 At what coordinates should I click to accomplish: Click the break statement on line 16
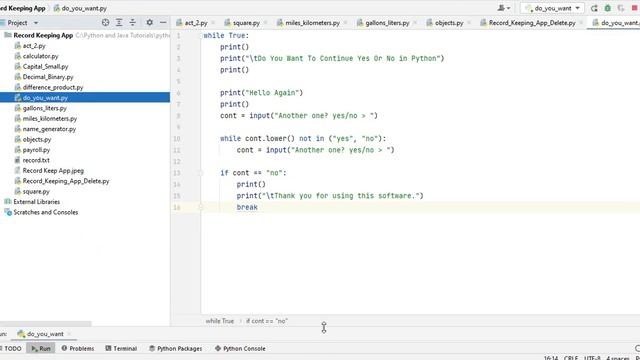click(x=247, y=207)
